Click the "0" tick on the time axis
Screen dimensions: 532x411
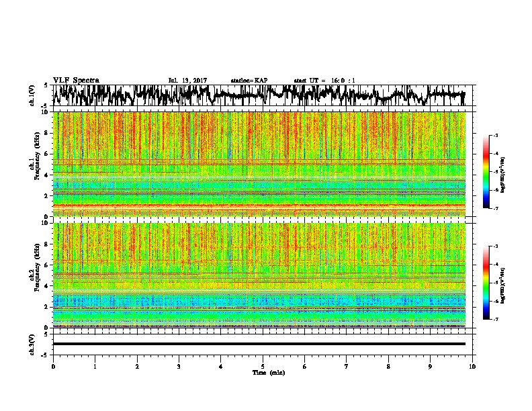(x=53, y=366)
